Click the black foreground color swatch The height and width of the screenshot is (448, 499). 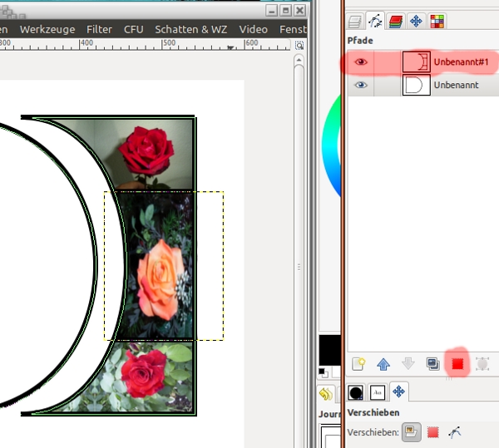330,350
